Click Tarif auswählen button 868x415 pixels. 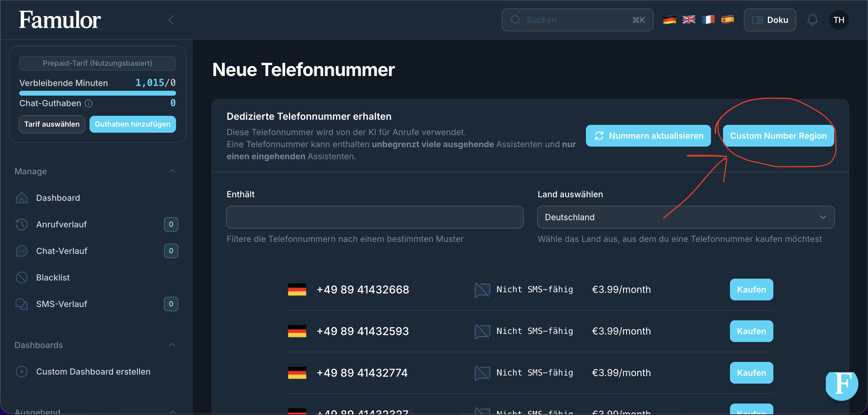pyautogui.click(x=52, y=124)
